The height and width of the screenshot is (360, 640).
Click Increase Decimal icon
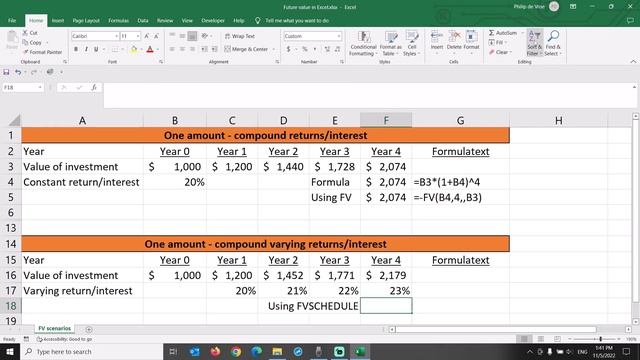click(x=327, y=49)
